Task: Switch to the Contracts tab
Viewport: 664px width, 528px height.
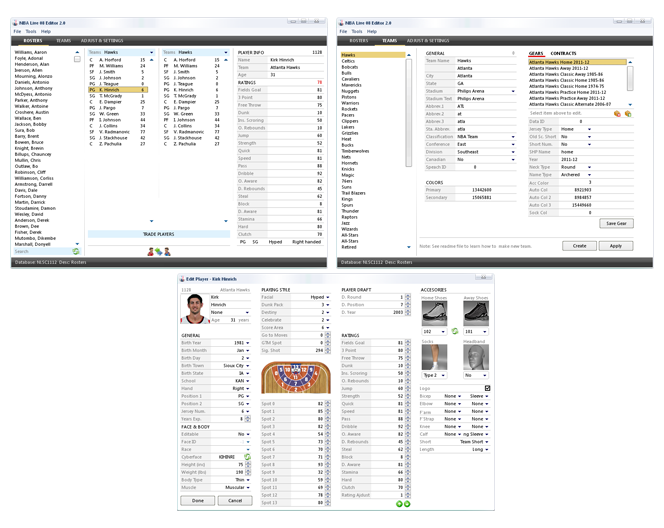Action: pyautogui.click(x=563, y=53)
